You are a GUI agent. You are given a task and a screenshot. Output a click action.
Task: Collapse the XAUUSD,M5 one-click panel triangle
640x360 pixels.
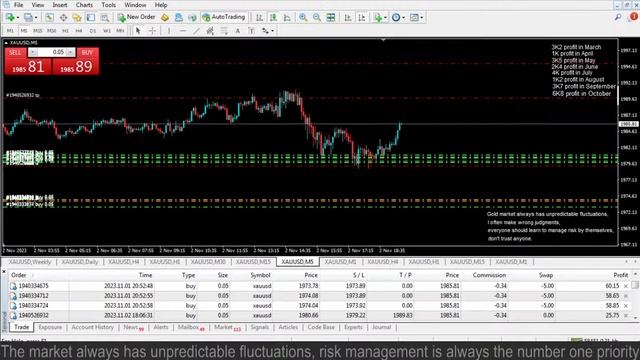point(6,42)
